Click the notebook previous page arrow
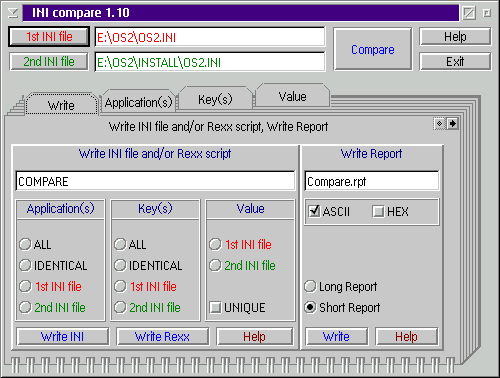 point(440,124)
